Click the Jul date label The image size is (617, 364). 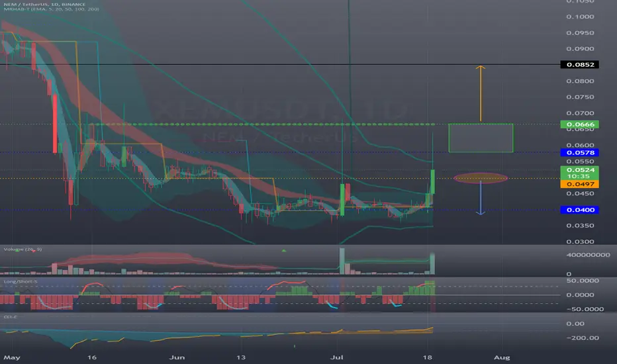(x=337, y=357)
